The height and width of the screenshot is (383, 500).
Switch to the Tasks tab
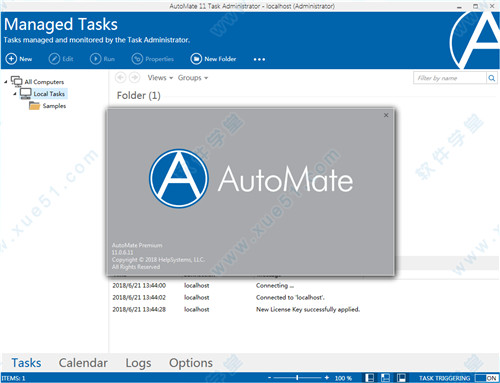click(x=26, y=363)
